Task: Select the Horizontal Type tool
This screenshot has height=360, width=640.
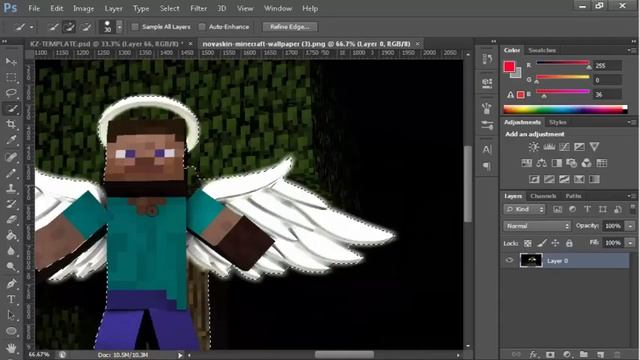Action: 11,299
